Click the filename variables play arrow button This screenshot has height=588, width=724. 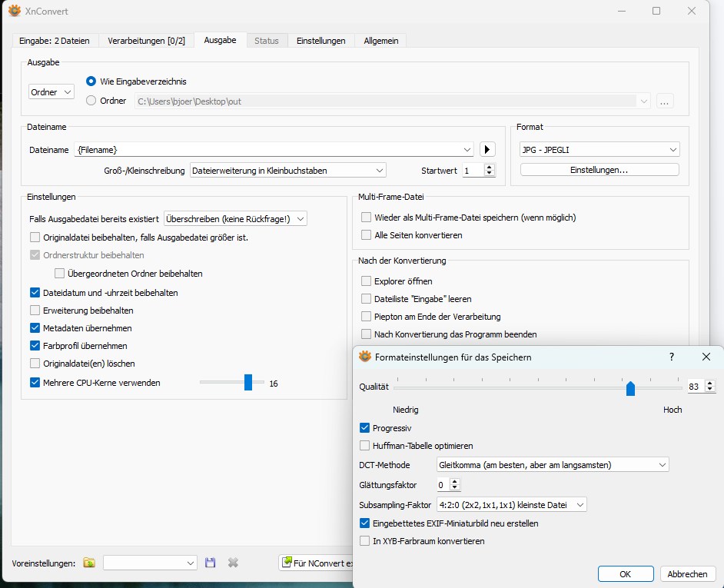(487, 149)
